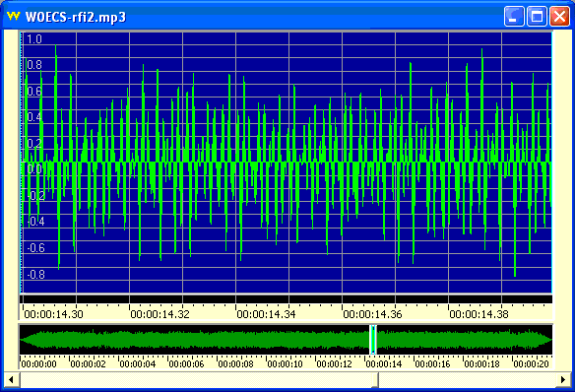The width and height of the screenshot is (575, 392).
Task: Maximize the W0ECS-rfi2.mp3 window
Action: tap(537, 17)
